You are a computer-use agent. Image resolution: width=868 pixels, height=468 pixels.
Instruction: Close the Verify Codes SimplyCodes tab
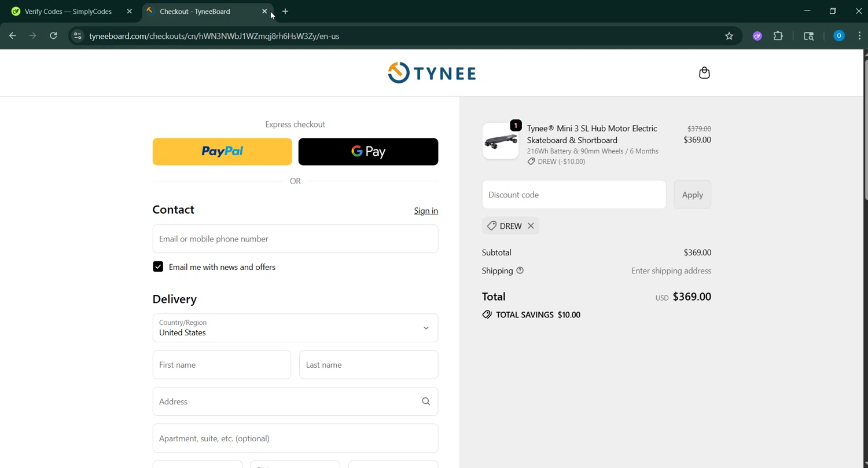129,12
